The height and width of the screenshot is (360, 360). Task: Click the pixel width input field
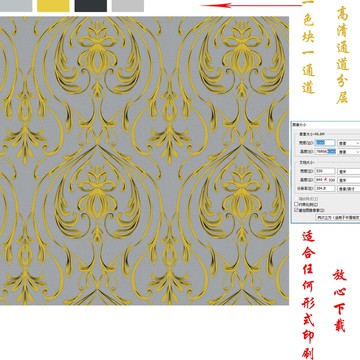tap(325, 143)
